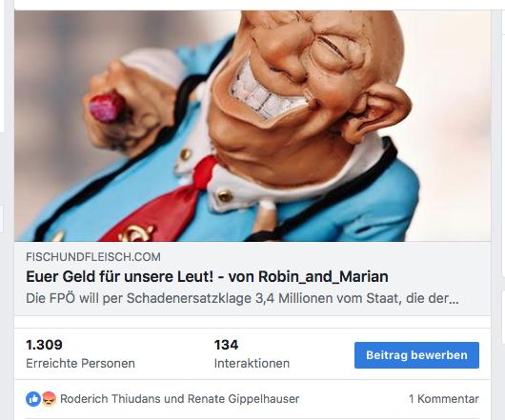Select the Erreichte Personen label

[81, 364]
